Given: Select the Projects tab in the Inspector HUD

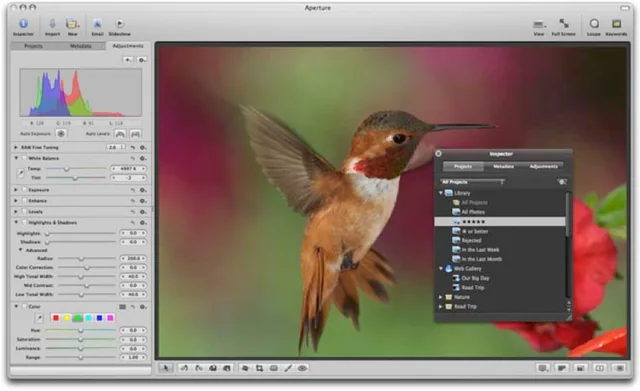Looking at the screenshot, I should (463, 167).
